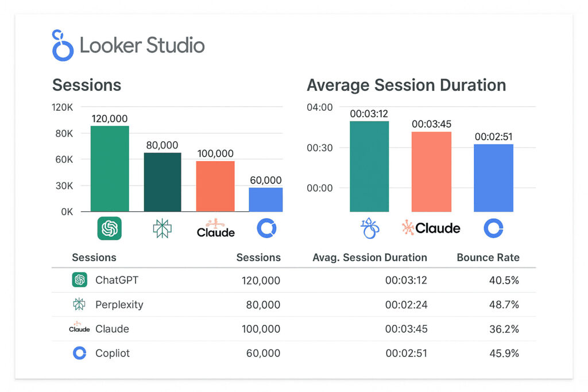Click the 00:03:45 duration table cell
588x392 pixels.
click(x=406, y=329)
